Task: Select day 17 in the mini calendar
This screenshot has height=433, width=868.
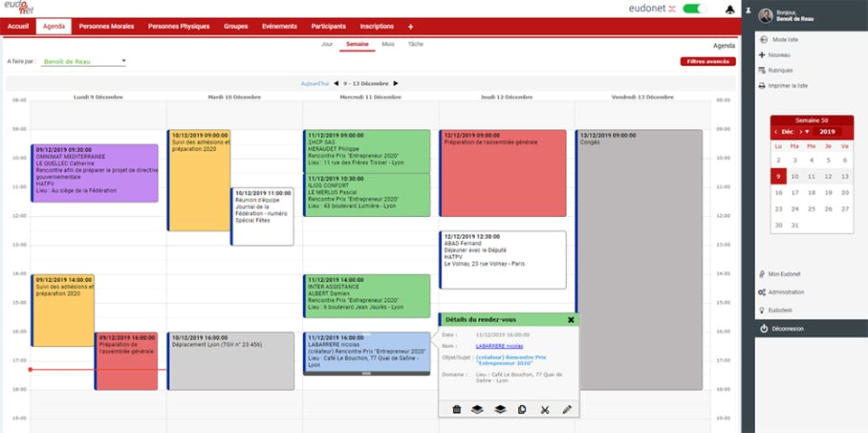Action: [795, 193]
